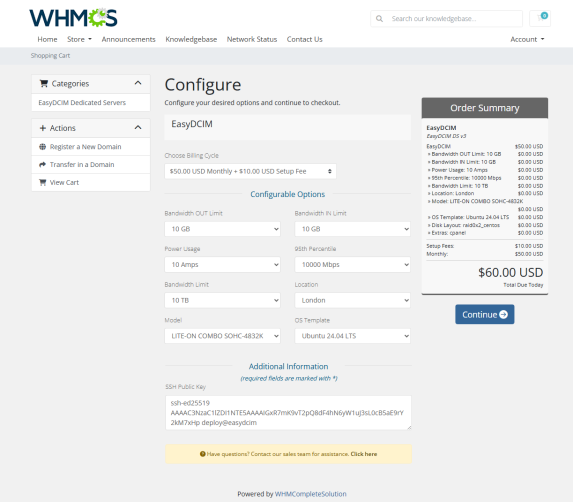Click the Categories cart icon in sidebar
Screen dimensions: 573x502
(43, 84)
